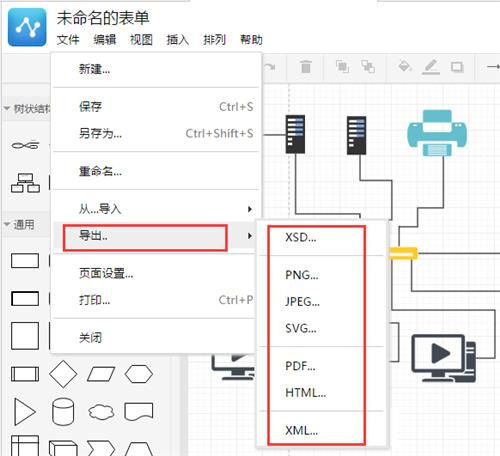The height and width of the screenshot is (456, 500).
Task: Select the media computer on canvas
Action: point(443,358)
